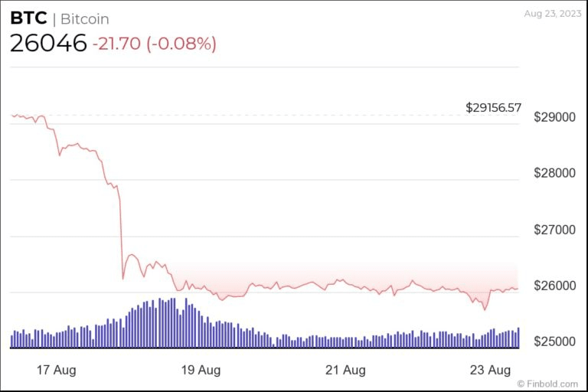Select the 21 Aug date marker

345,371
